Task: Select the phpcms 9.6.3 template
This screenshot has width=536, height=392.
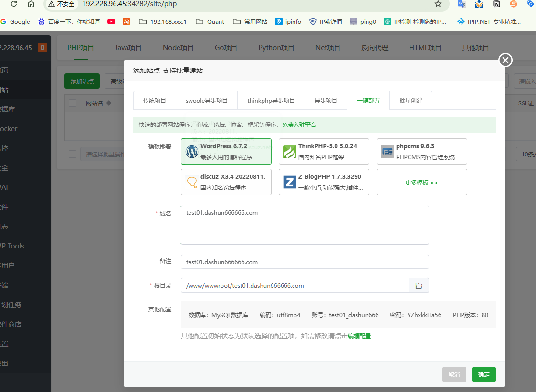Action: pos(421,151)
